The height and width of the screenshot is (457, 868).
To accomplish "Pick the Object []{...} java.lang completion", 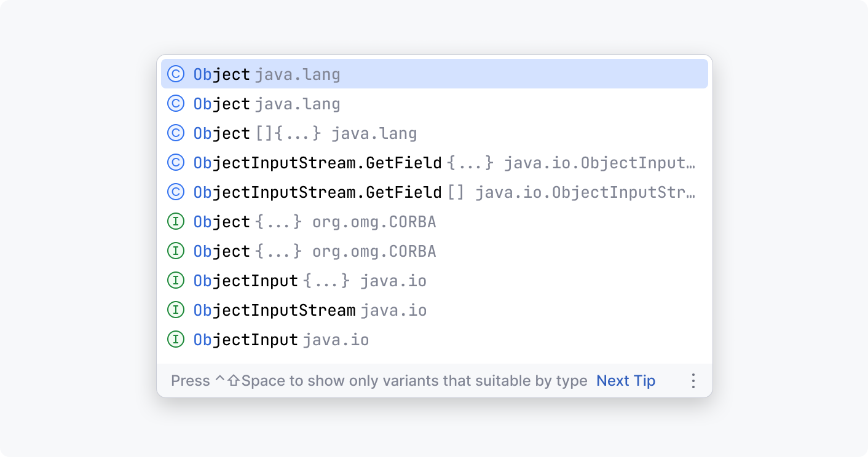I will coord(304,133).
